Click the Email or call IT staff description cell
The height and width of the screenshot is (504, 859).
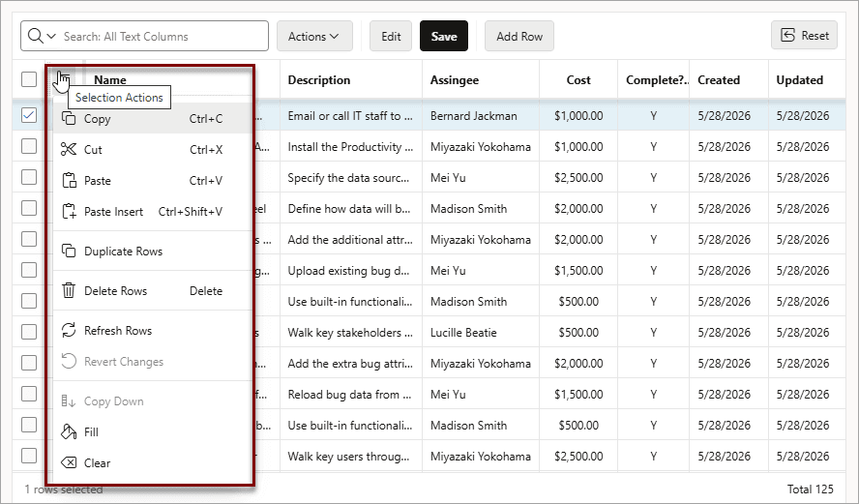click(x=350, y=115)
